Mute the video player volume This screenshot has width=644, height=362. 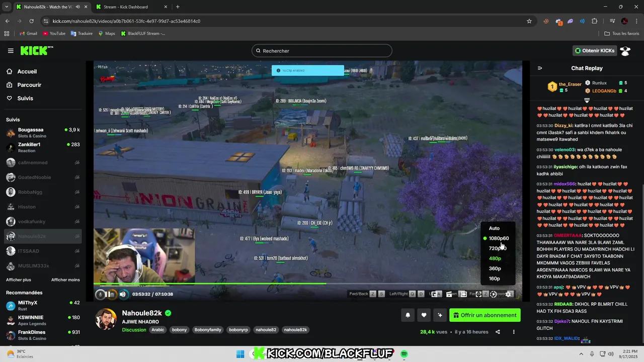coord(123,294)
